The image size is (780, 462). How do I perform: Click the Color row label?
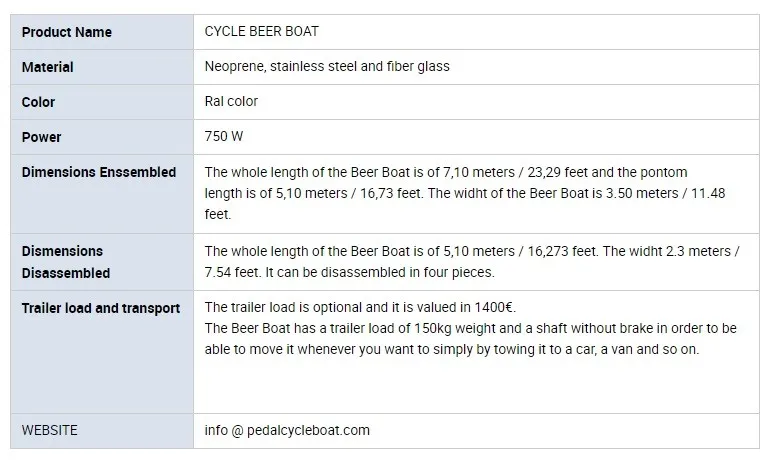pyautogui.click(x=39, y=102)
